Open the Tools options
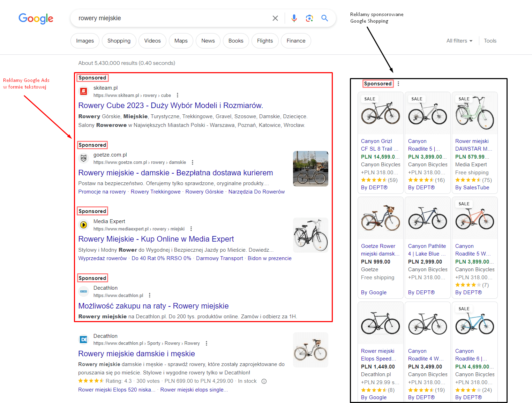This screenshot has height=403, width=532. pyautogui.click(x=490, y=41)
